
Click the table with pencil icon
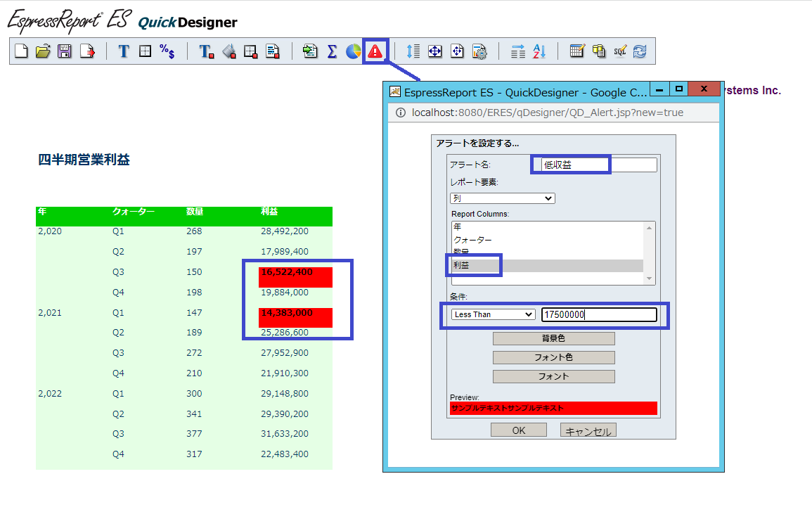(577, 51)
